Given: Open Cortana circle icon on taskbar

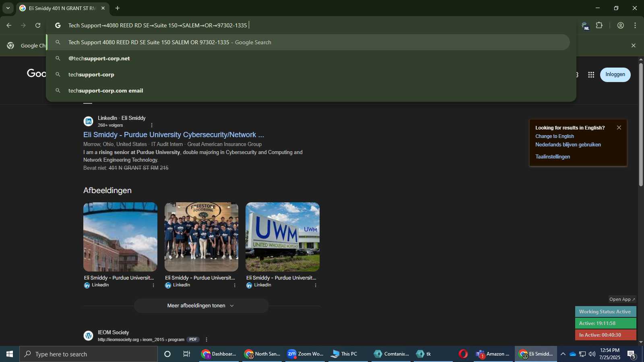Looking at the screenshot, I should 167,354.
